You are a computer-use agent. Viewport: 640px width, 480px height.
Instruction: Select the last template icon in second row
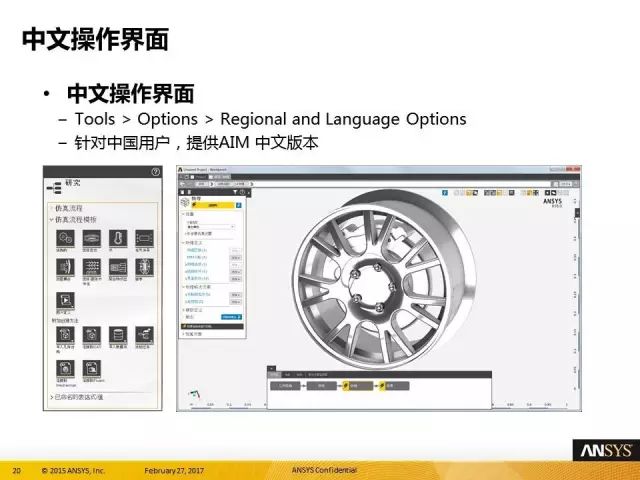144,267
